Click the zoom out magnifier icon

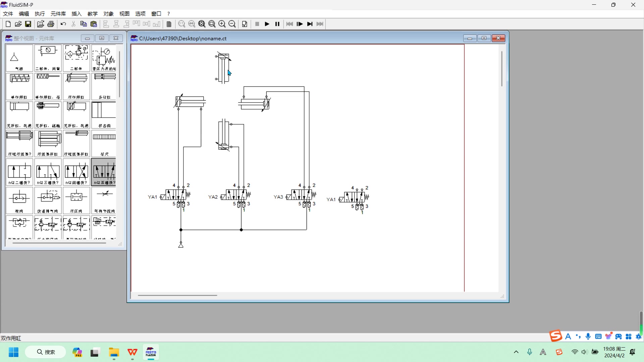coord(232,24)
